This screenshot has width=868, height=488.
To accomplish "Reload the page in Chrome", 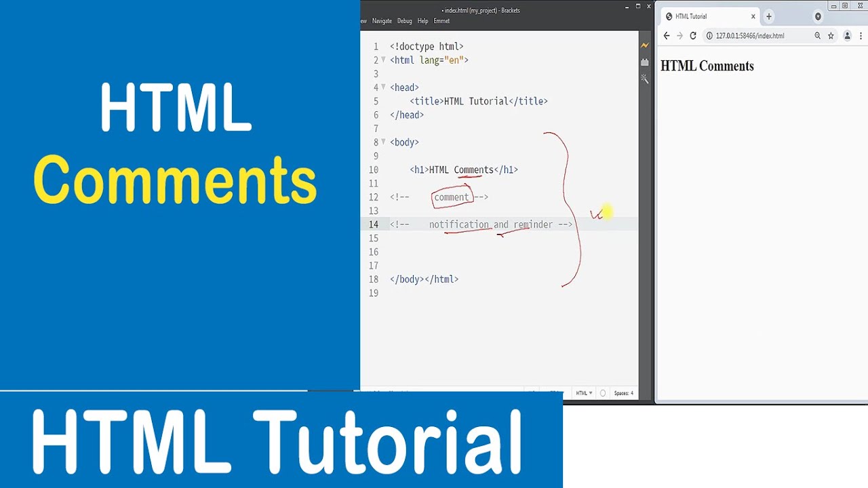I will click(692, 35).
